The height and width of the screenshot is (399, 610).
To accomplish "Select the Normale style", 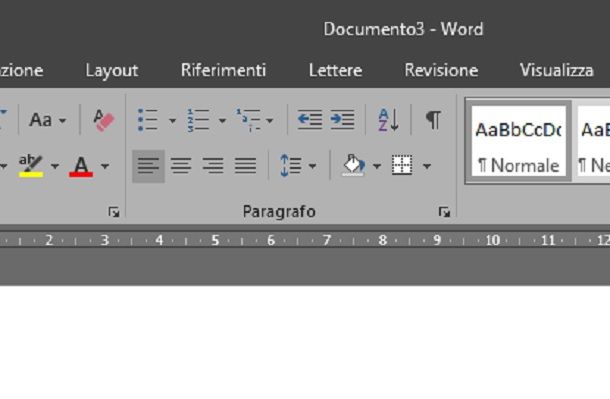I will (518, 141).
